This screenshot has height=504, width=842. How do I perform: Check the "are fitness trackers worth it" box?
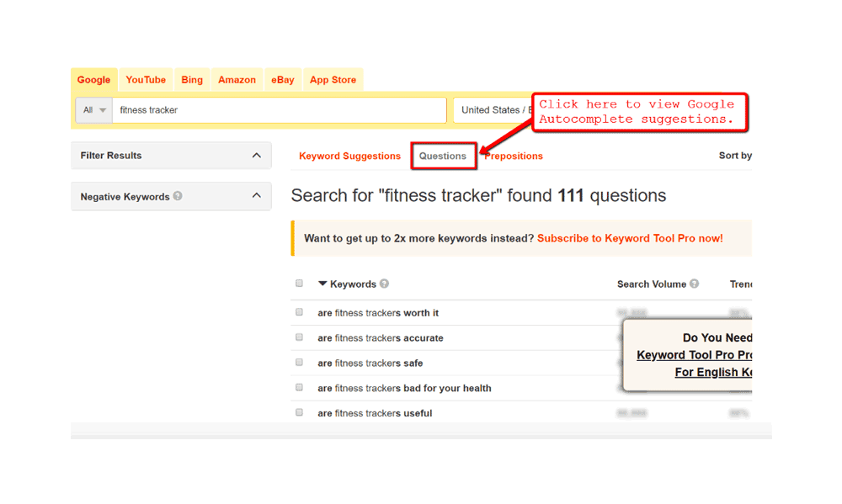(299, 312)
